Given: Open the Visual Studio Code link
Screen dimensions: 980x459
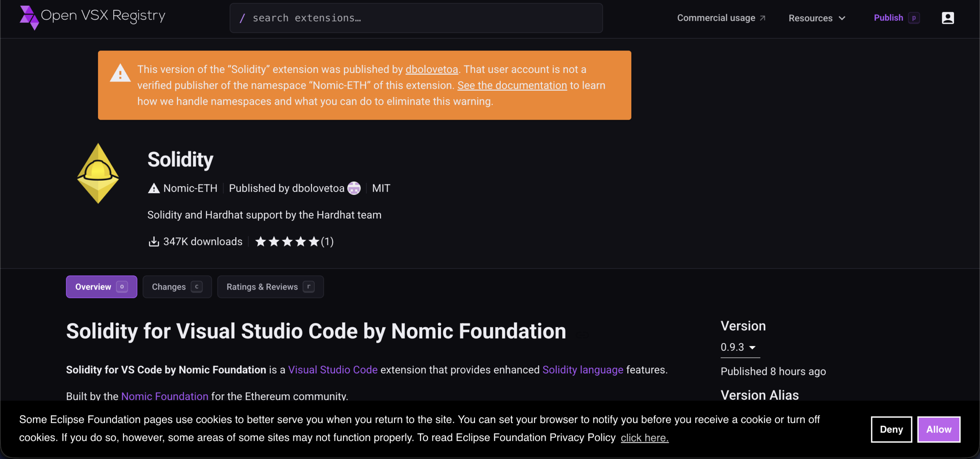Looking at the screenshot, I should pos(333,370).
